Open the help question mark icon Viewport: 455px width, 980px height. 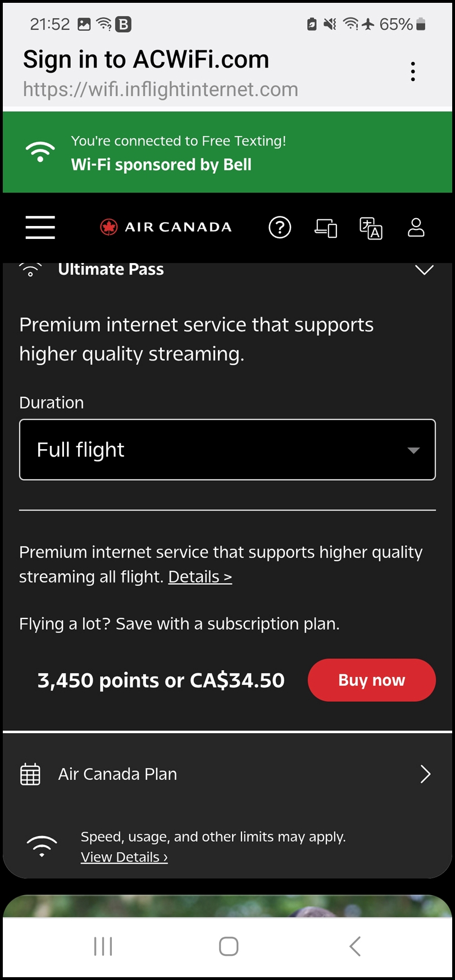[280, 227]
